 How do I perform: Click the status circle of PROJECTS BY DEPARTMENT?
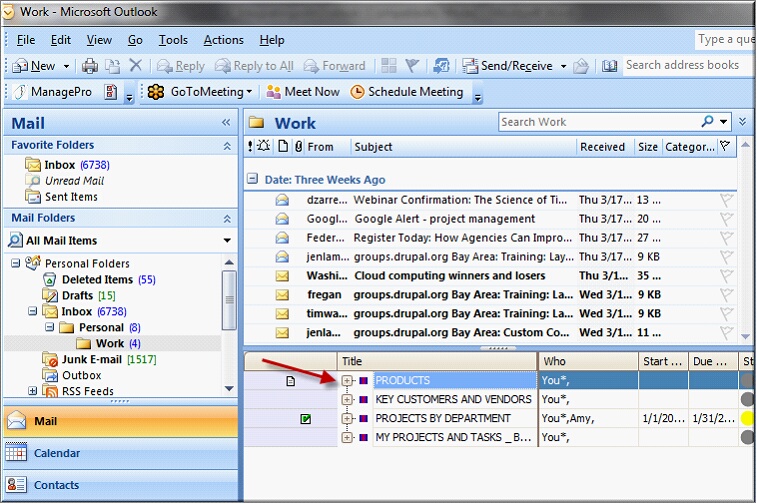coord(747,418)
